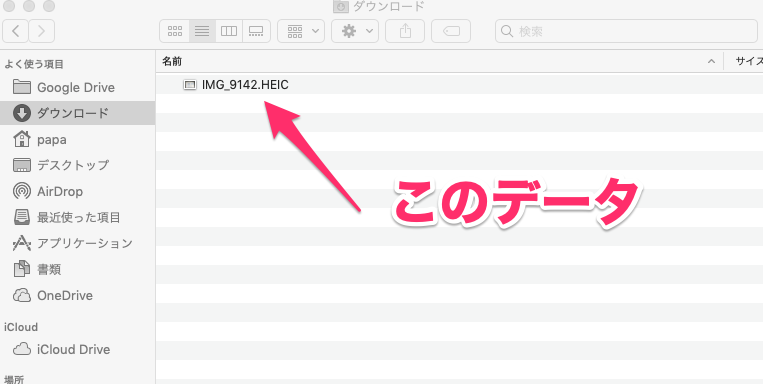This screenshot has height=384, width=763.
Task: Click the iCloud section header
Action: click(x=21, y=327)
